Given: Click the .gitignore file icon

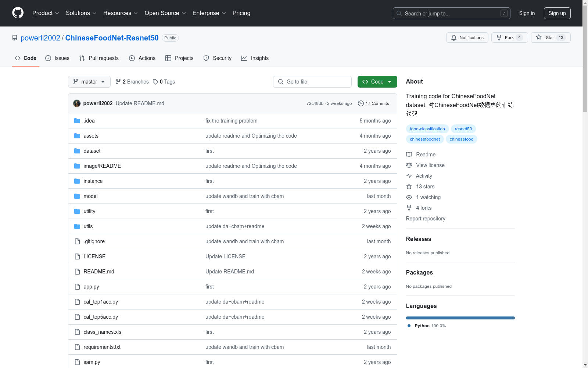Looking at the screenshot, I should (x=77, y=241).
